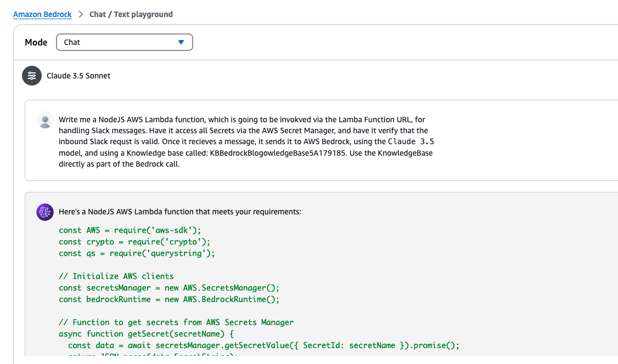Click the Claude 3.5 Sonnet model name
This screenshot has height=364, width=618.
tap(78, 76)
